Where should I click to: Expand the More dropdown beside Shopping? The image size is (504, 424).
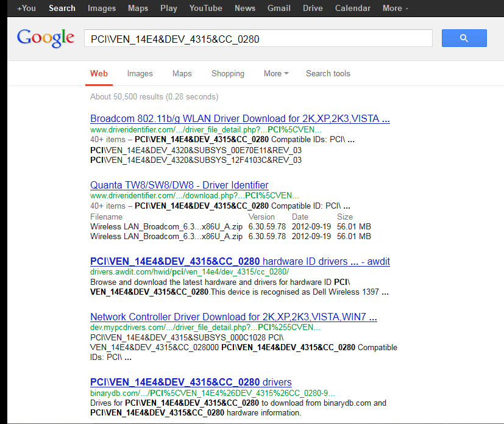pyautogui.click(x=276, y=74)
